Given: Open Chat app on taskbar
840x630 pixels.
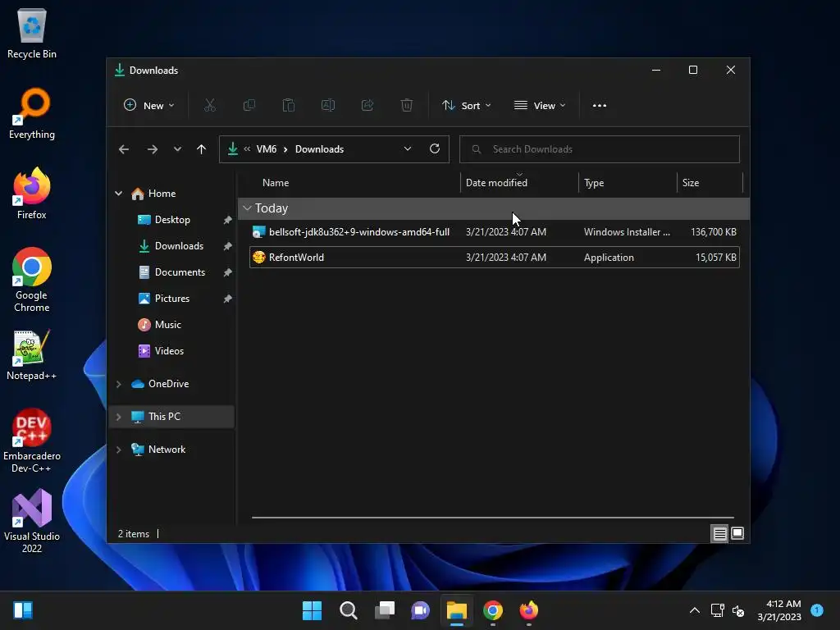Looking at the screenshot, I should pyautogui.click(x=421, y=610).
